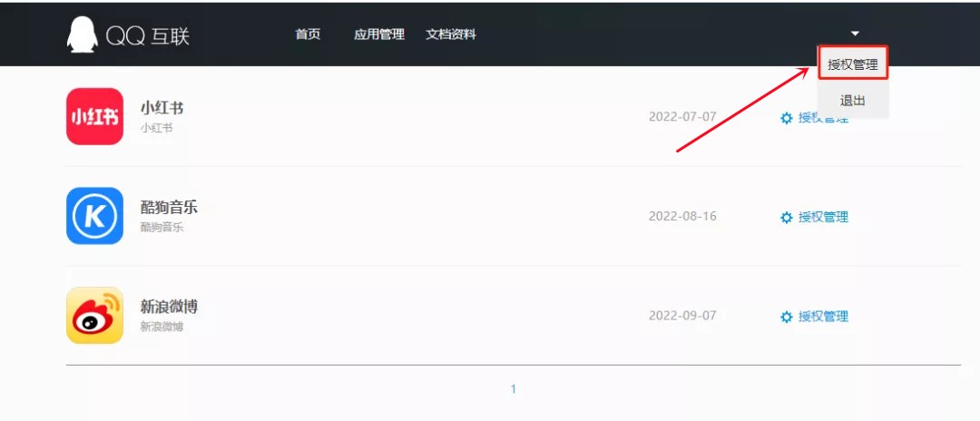Click the 授权管理 link for 新浪微博
Image resolution: width=980 pixels, height=421 pixels.
coord(823,317)
